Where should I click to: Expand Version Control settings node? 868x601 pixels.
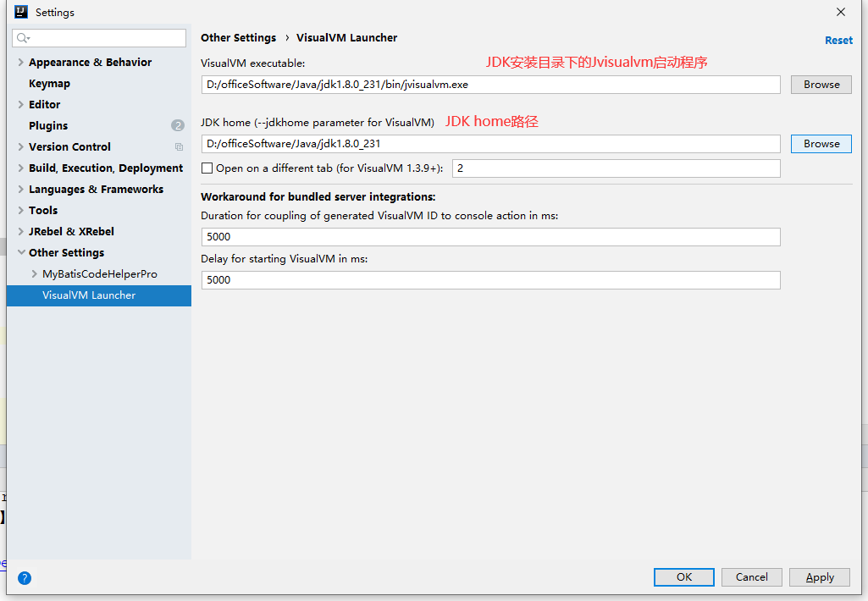[x=21, y=146]
